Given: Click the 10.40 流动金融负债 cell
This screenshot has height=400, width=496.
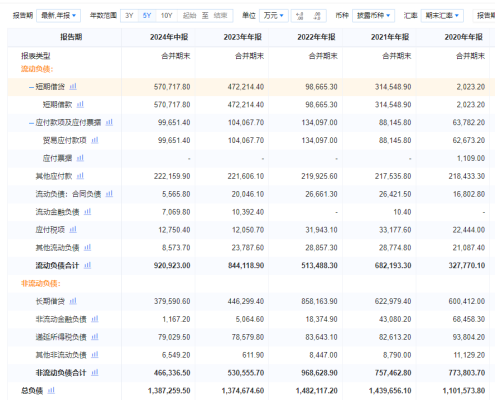Looking at the screenshot, I should 402,212.
